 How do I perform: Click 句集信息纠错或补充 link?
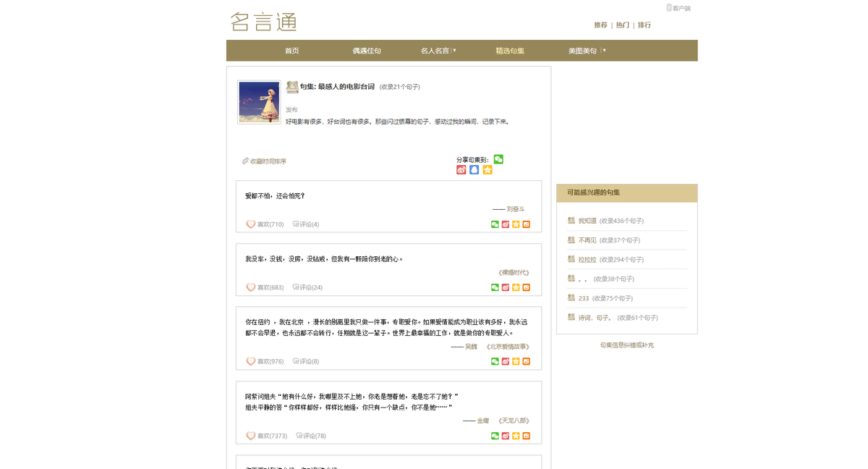click(x=626, y=345)
